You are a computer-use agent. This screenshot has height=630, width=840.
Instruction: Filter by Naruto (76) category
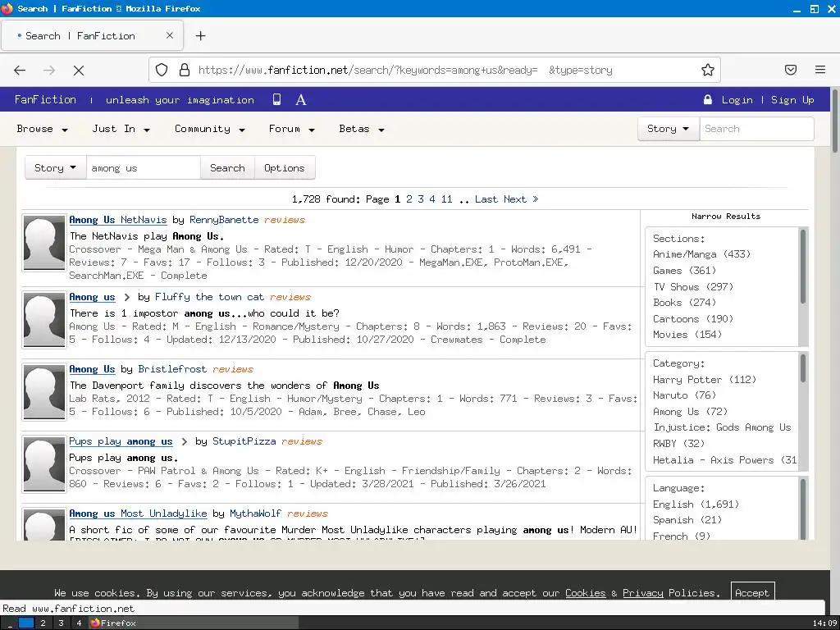tap(685, 395)
